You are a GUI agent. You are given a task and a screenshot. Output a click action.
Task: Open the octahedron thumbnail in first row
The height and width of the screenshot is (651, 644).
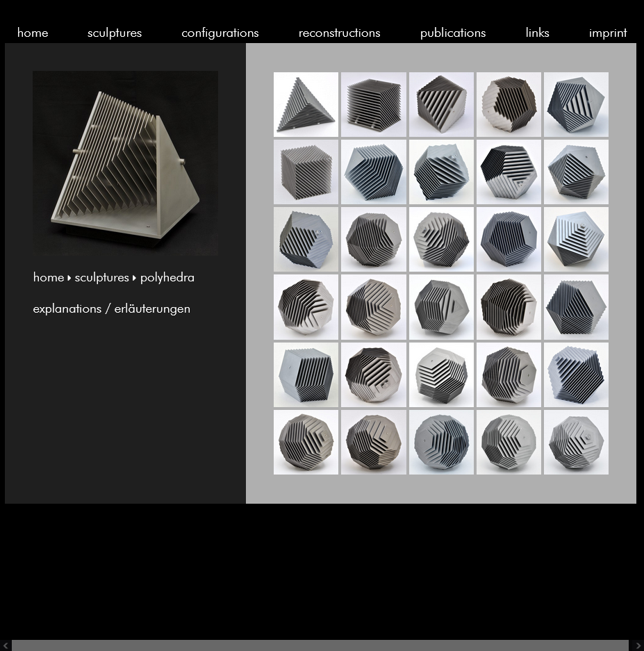[441, 105]
